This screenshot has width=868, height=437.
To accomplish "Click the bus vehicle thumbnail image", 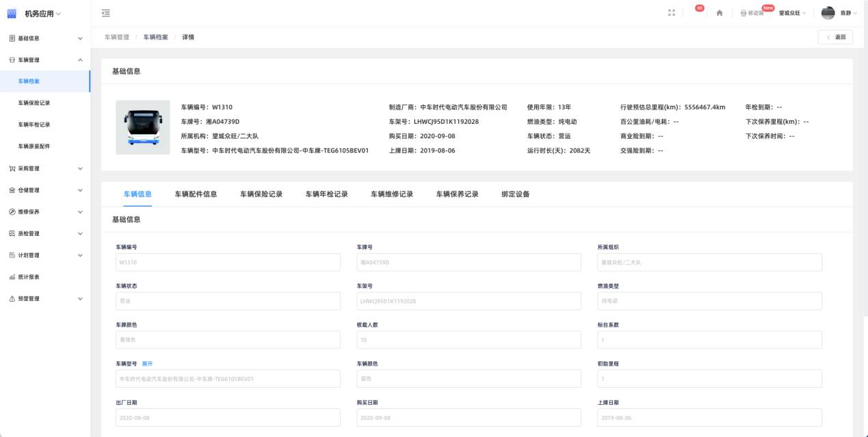I will [142, 127].
